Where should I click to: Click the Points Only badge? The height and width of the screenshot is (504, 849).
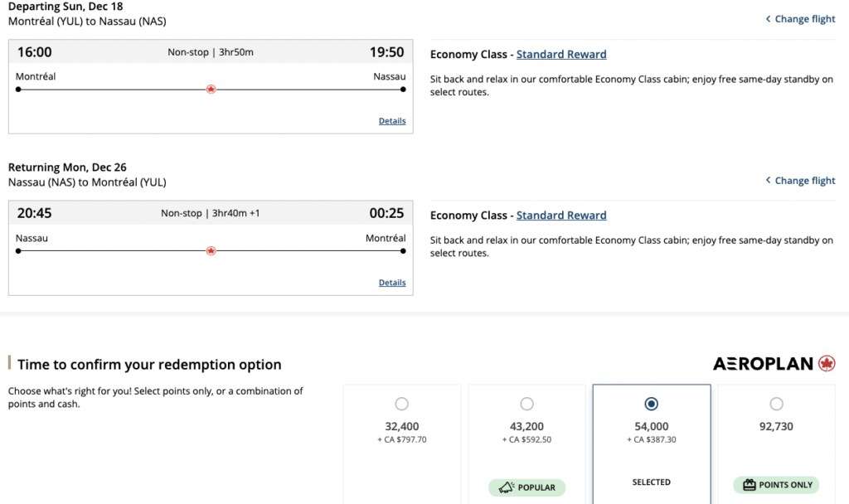776,485
